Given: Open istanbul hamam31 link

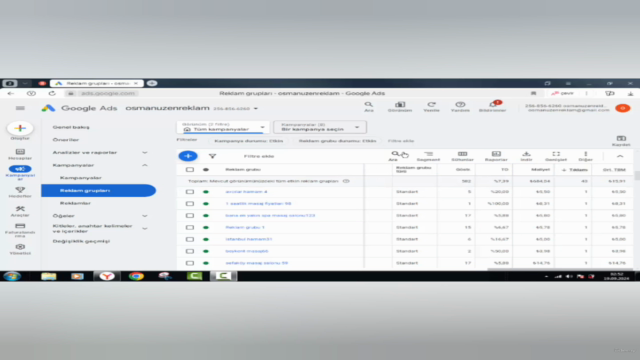Looking at the screenshot, I should click(249, 239).
